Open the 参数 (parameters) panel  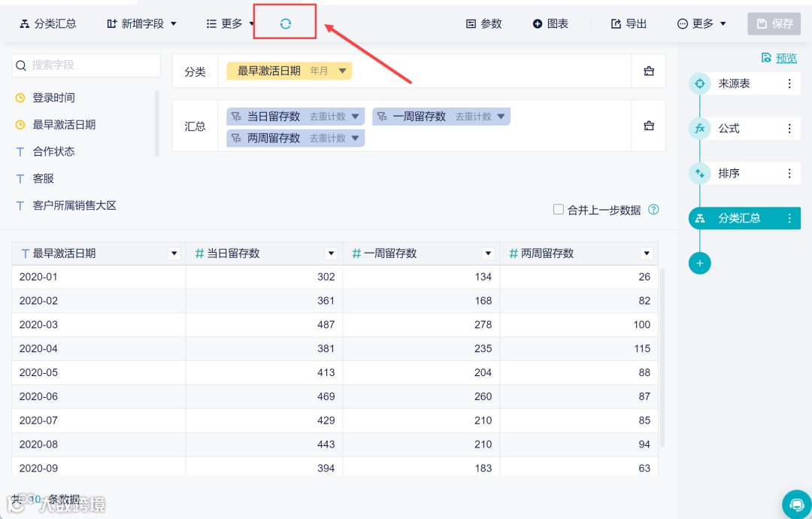(x=485, y=23)
